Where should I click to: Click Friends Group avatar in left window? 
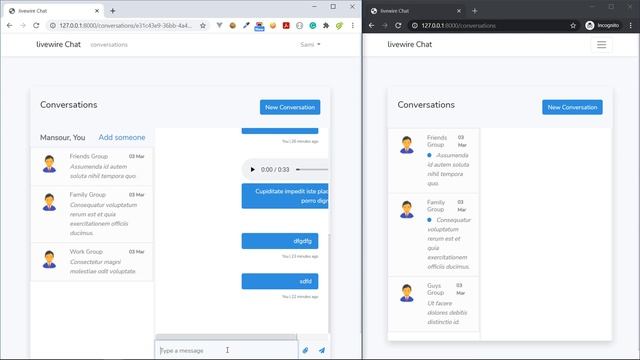tap(49, 164)
